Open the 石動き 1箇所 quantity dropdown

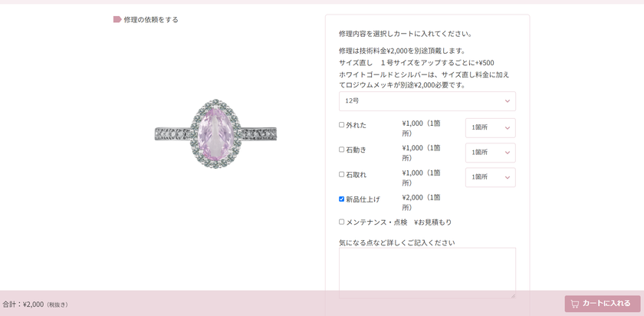click(491, 153)
